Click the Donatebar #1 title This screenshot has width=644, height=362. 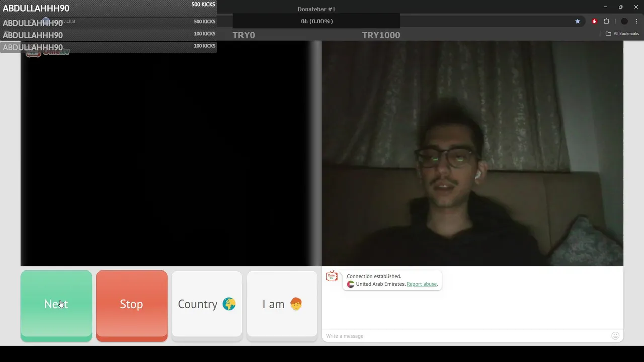click(316, 9)
